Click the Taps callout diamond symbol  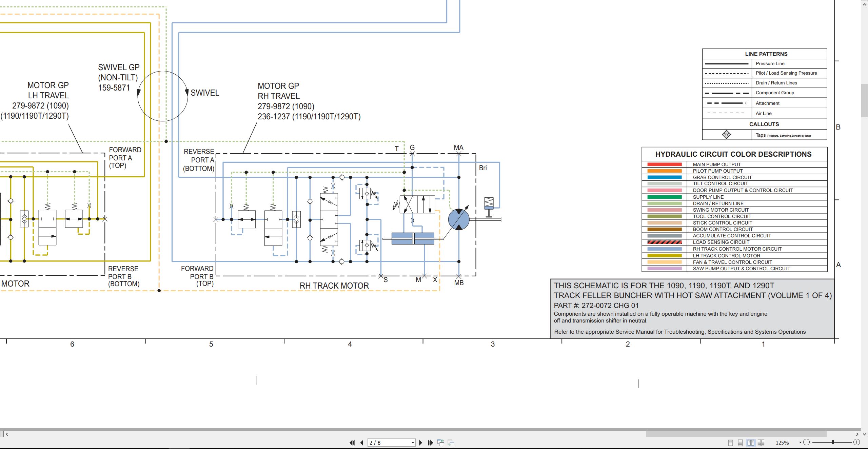click(x=726, y=135)
